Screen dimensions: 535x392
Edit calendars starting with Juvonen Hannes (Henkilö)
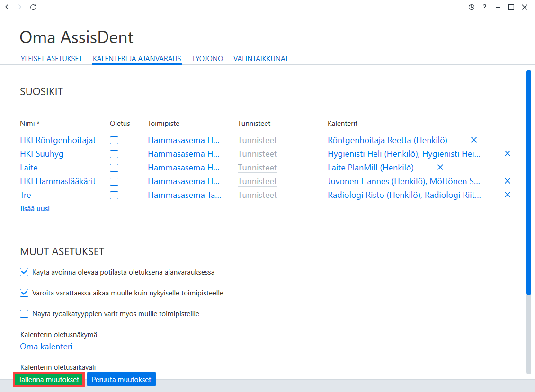404,181
